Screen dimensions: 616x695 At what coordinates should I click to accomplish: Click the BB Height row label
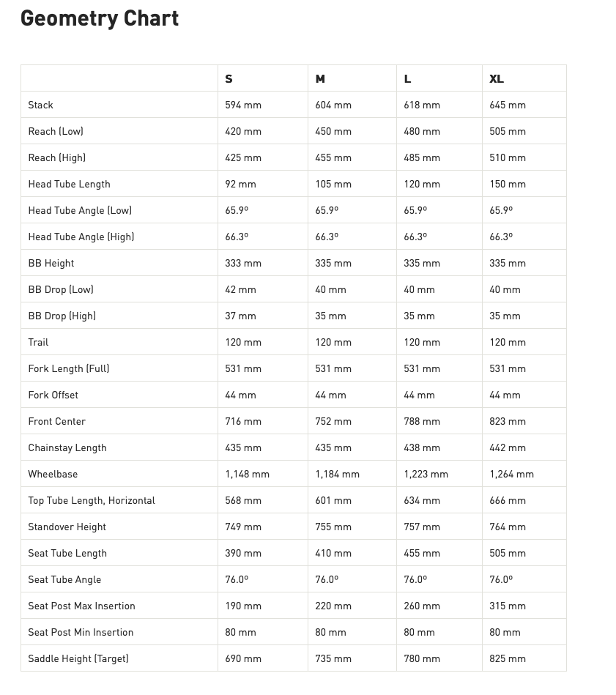tap(51, 264)
